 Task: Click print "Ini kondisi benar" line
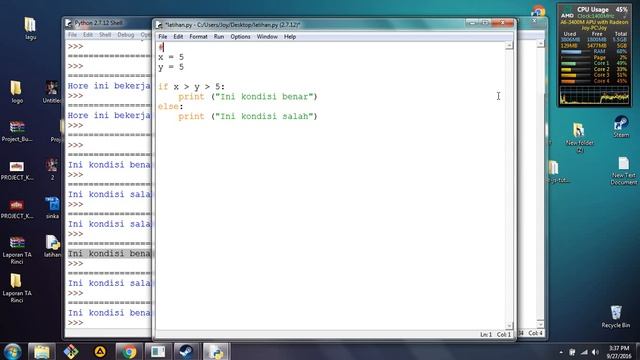[x=248, y=97]
